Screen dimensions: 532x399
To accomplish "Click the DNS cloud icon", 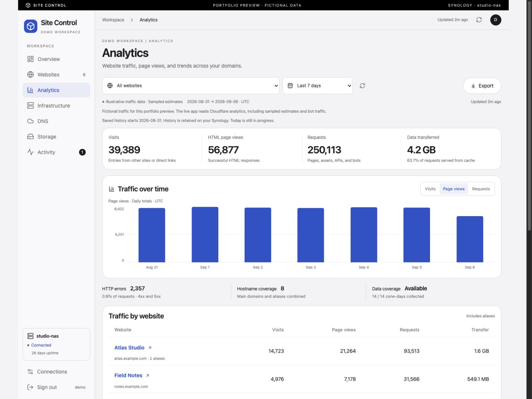I will click(31, 121).
